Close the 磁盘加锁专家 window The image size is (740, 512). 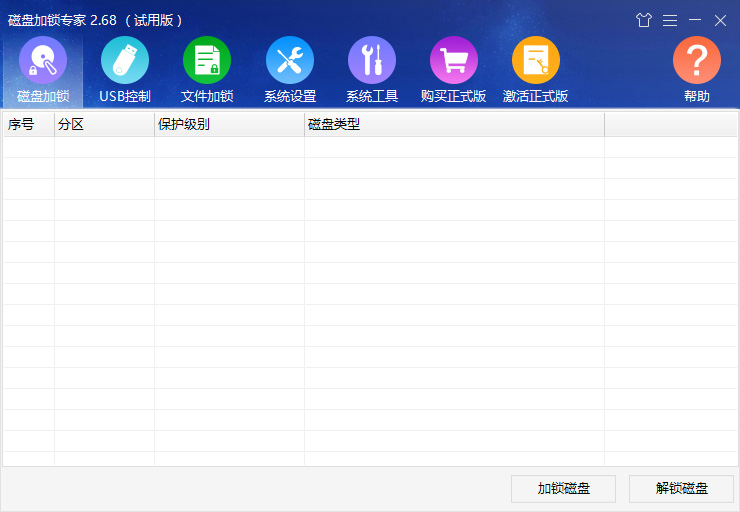point(720,20)
